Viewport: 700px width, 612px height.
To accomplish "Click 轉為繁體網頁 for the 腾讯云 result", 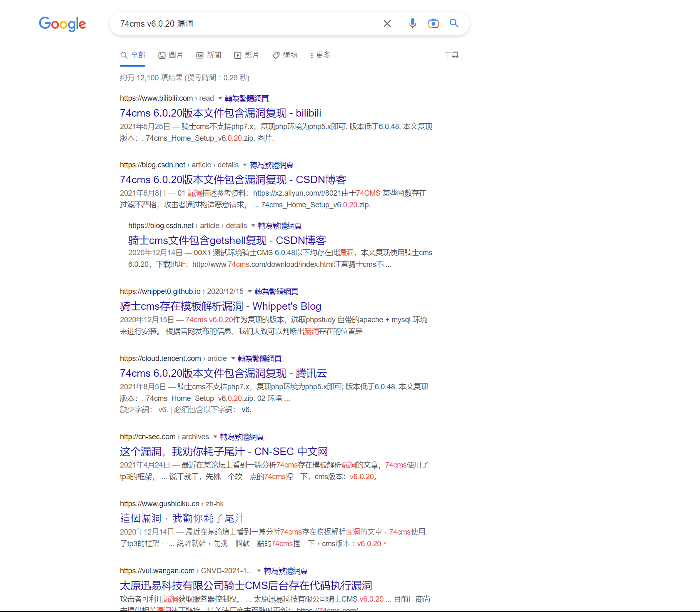I will click(259, 358).
